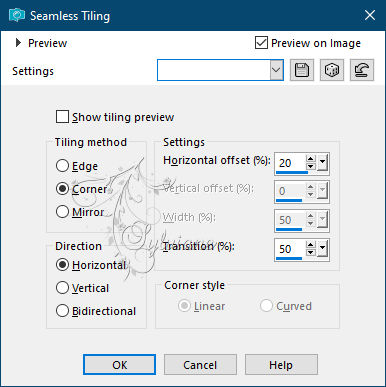The width and height of the screenshot is (386, 387).
Task: Choose the Vertical direction option
Action: pos(62,288)
